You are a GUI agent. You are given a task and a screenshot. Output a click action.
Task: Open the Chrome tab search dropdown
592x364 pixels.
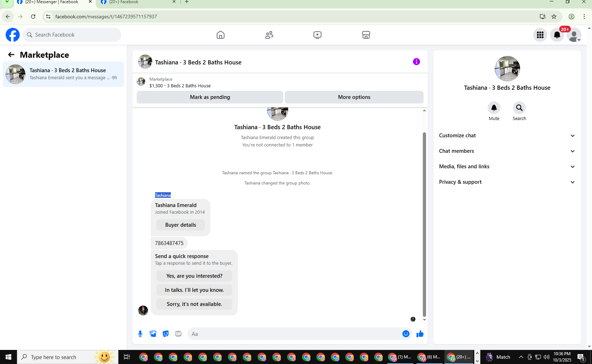pos(7,2)
